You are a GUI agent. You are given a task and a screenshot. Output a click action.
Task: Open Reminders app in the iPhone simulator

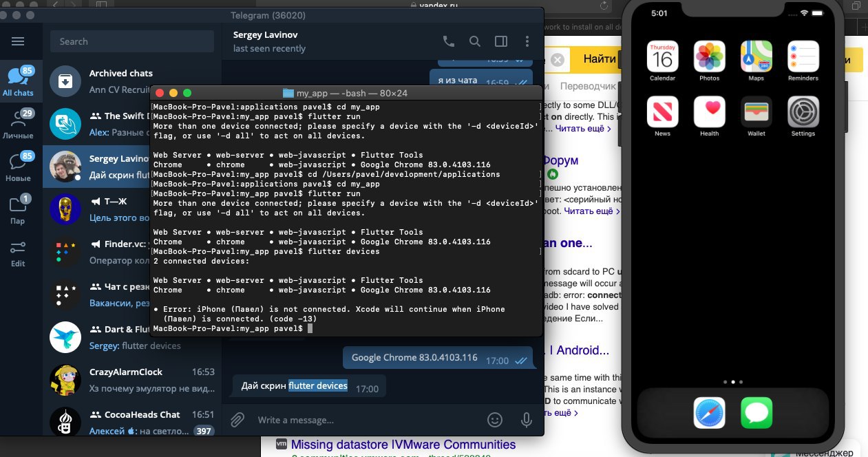803,61
